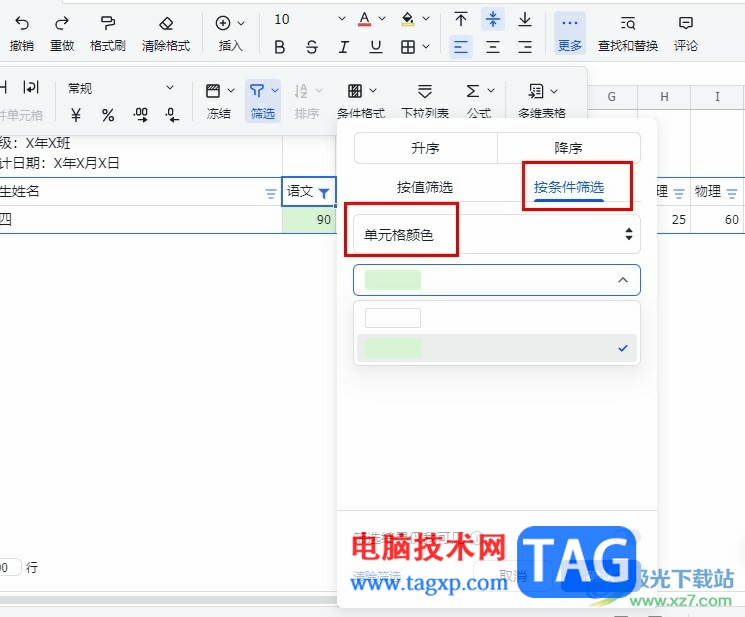Open Find and Replace (查找和替换)

tap(628, 32)
